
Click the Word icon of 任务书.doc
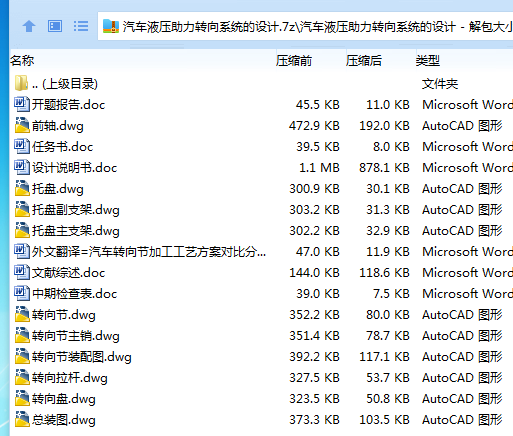pyautogui.click(x=22, y=146)
